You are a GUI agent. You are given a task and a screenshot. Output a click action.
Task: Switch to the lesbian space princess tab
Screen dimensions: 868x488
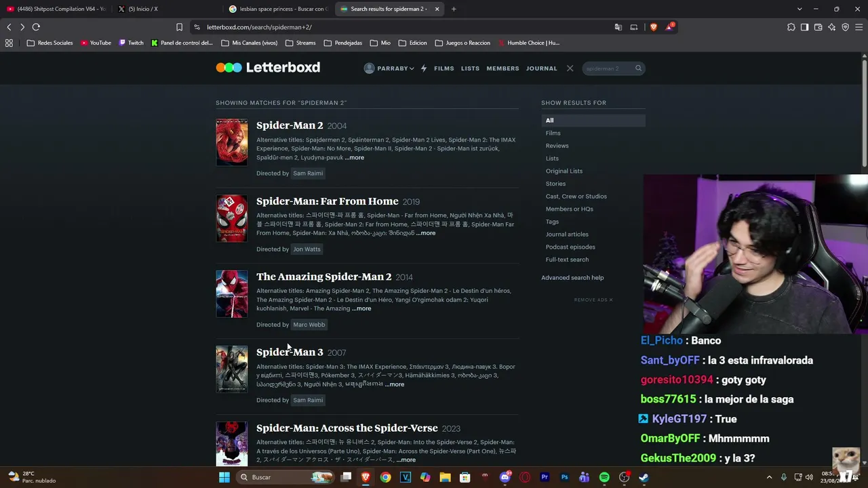[x=278, y=9]
